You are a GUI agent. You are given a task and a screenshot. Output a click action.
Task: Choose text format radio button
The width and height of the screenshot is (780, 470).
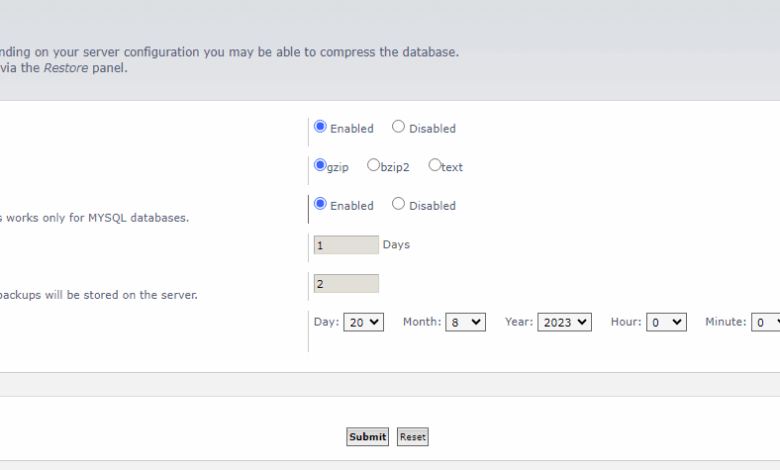pos(434,165)
